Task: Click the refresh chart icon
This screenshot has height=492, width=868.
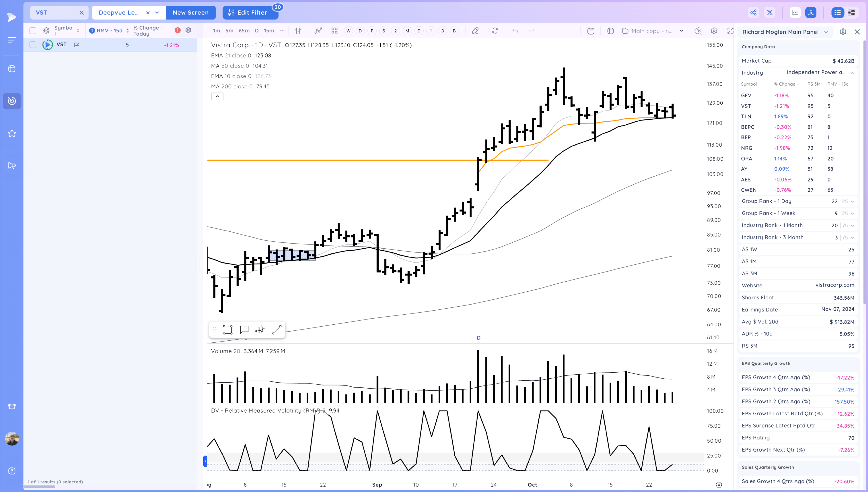Action: pyautogui.click(x=495, y=31)
